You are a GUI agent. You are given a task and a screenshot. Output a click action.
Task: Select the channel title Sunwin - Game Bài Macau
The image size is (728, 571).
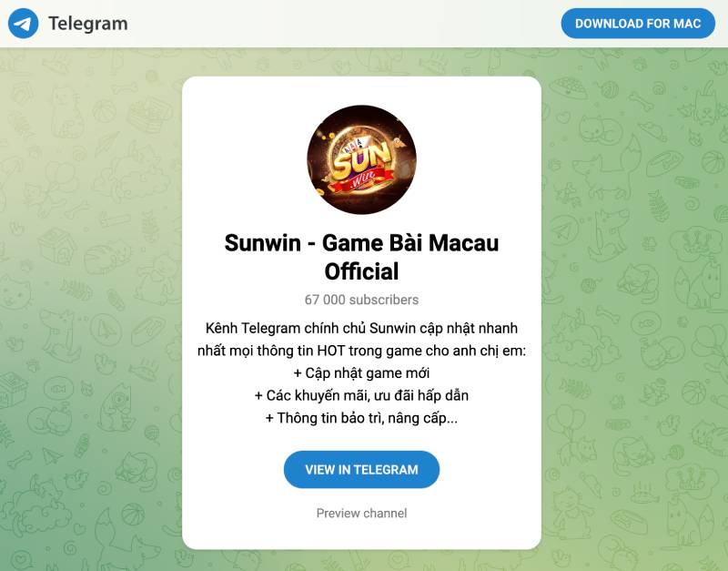pos(362,243)
